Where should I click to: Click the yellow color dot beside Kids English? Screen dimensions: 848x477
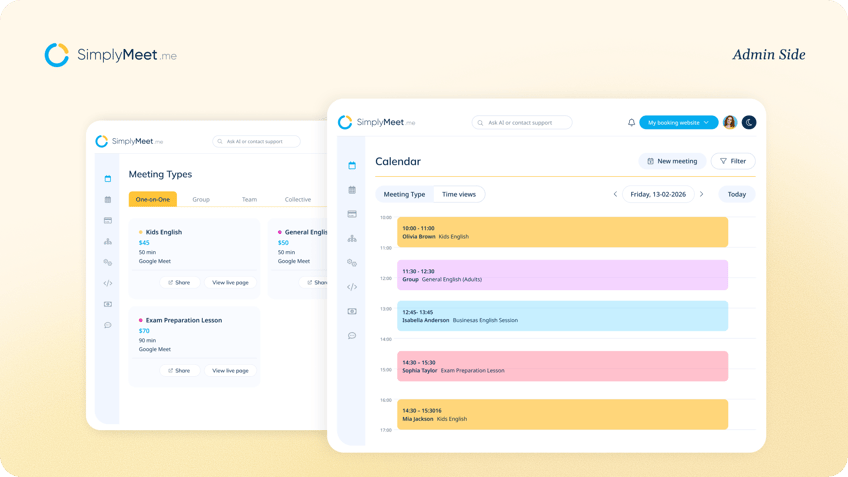pos(141,232)
